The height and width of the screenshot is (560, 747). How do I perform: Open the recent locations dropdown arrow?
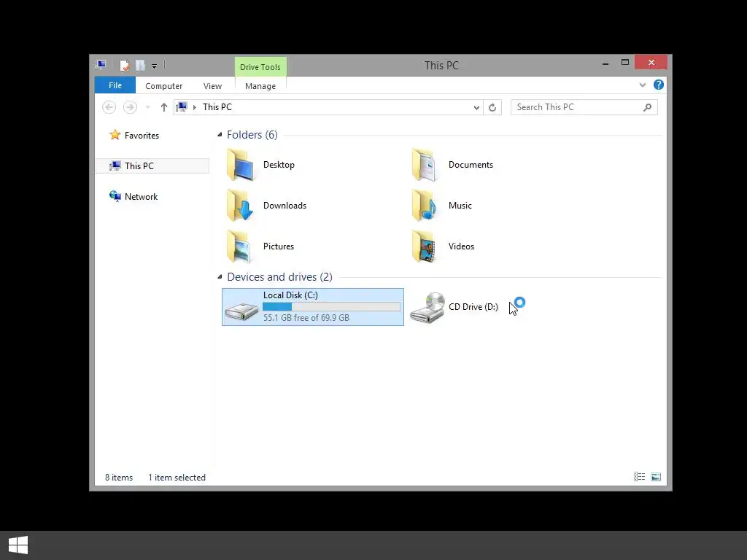[x=147, y=108]
